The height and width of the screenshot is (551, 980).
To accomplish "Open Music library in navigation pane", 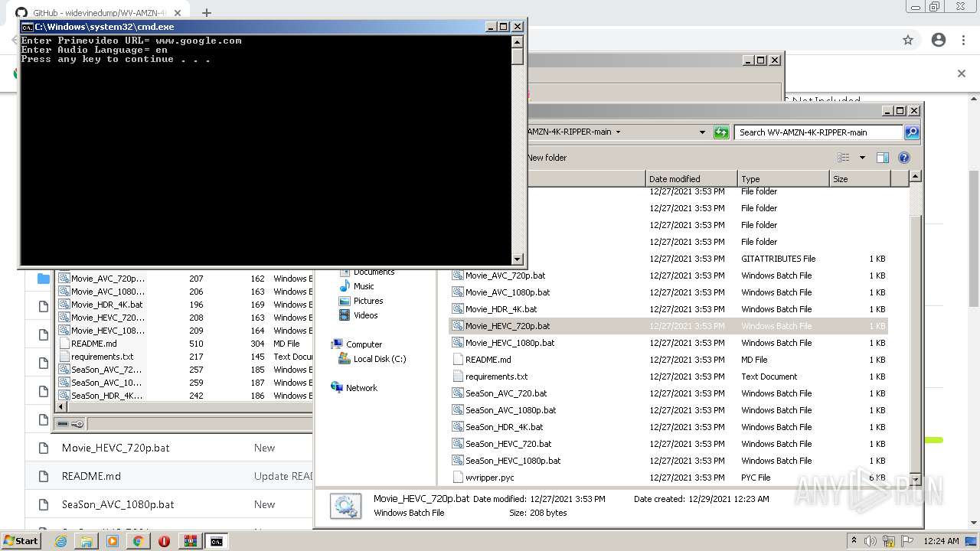I will [364, 286].
